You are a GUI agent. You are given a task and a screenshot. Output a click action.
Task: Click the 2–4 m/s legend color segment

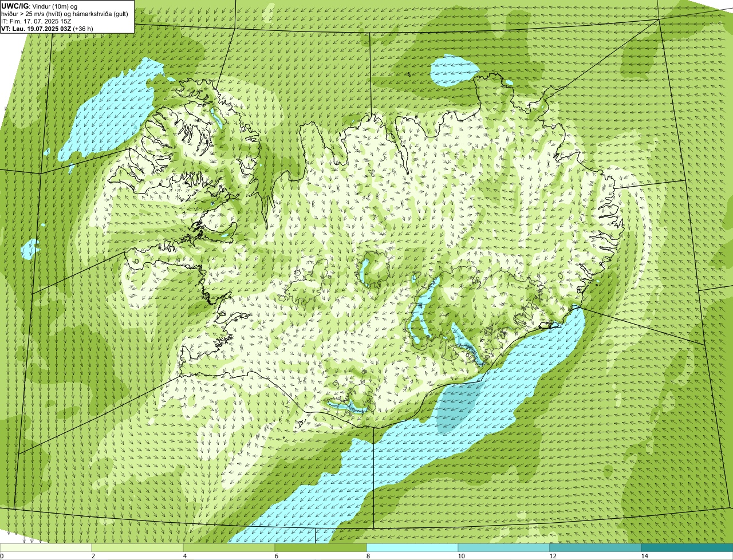tap(137, 547)
